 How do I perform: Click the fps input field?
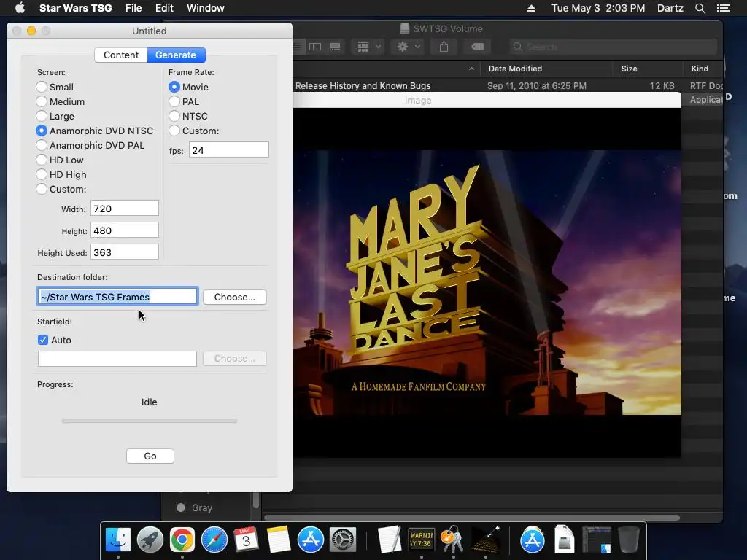pyautogui.click(x=228, y=150)
